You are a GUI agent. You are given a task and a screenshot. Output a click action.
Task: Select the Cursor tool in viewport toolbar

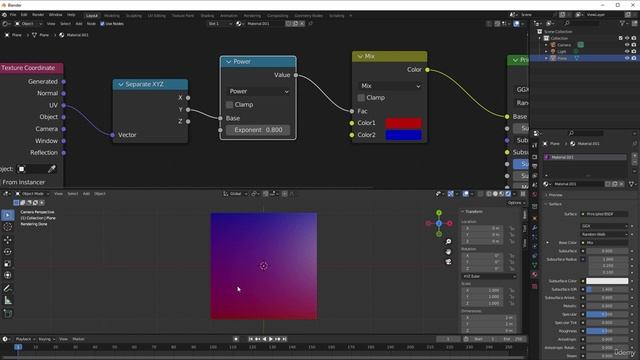point(8,227)
